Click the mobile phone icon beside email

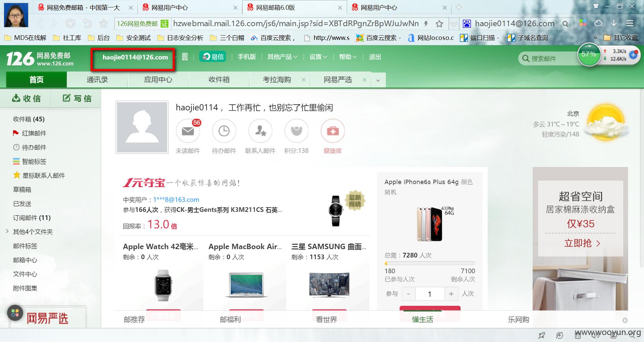[185, 57]
